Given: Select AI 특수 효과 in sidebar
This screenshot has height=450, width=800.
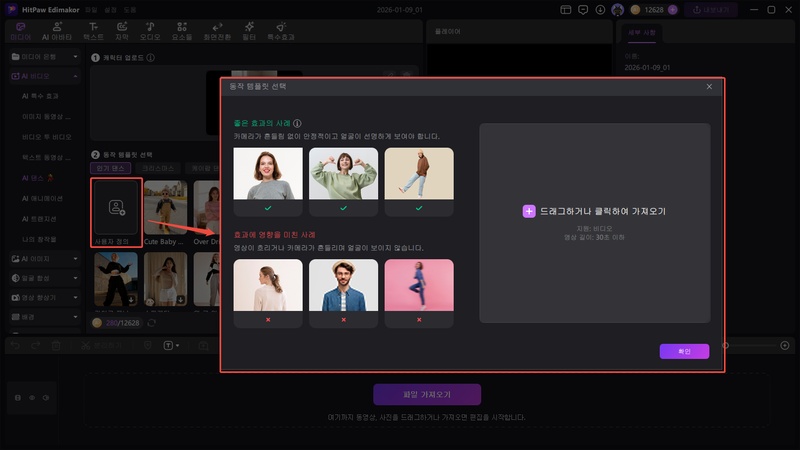Looking at the screenshot, I should click(x=40, y=96).
